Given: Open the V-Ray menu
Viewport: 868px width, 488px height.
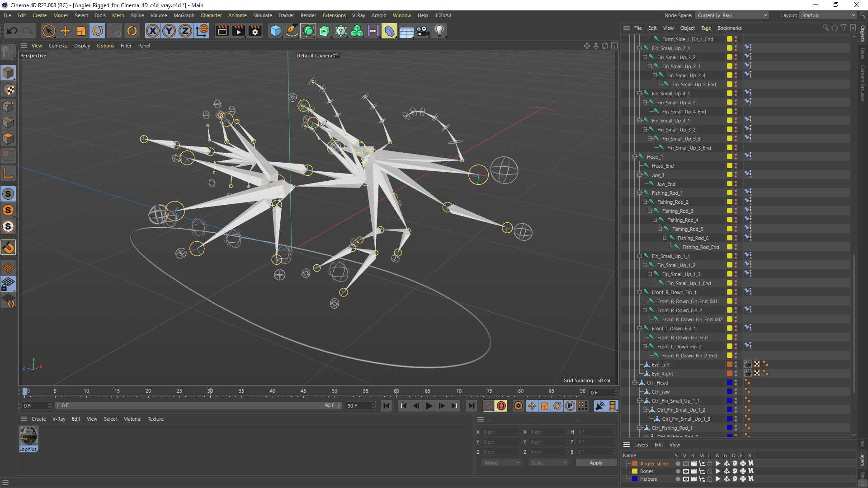Looking at the screenshot, I should point(359,15).
